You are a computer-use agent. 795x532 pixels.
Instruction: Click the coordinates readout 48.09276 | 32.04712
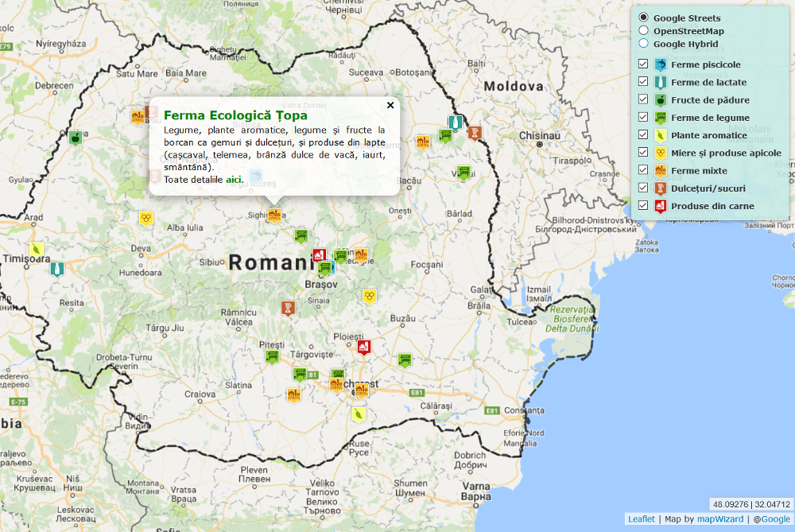(x=751, y=504)
